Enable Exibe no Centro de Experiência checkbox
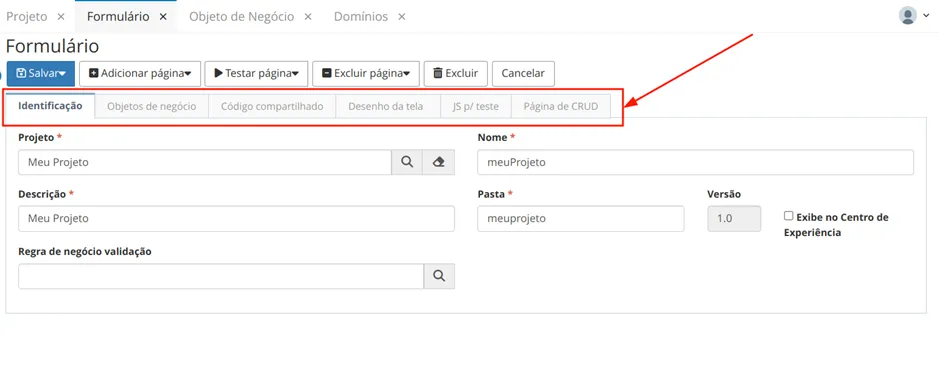This screenshot has height=366, width=939. tap(789, 216)
